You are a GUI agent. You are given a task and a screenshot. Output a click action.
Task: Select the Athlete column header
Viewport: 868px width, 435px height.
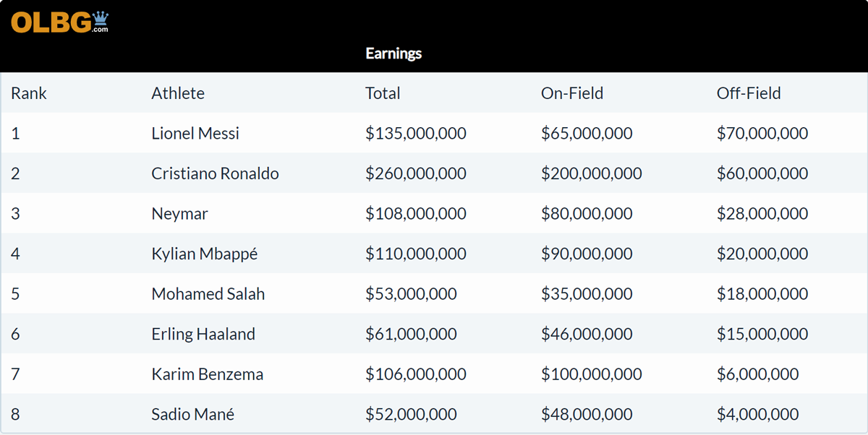tap(178, 93)
